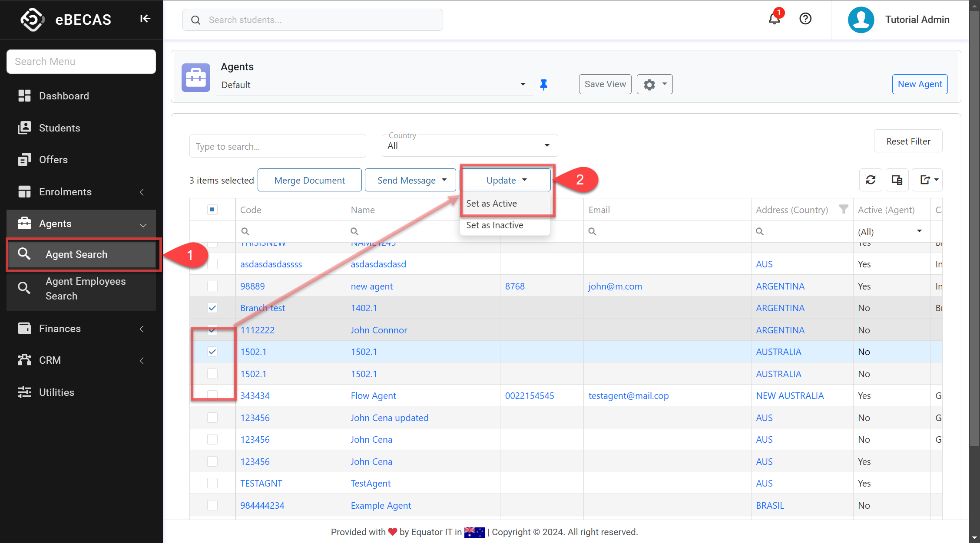
Task: Open the Offers menu item
Action: (81, 160)
